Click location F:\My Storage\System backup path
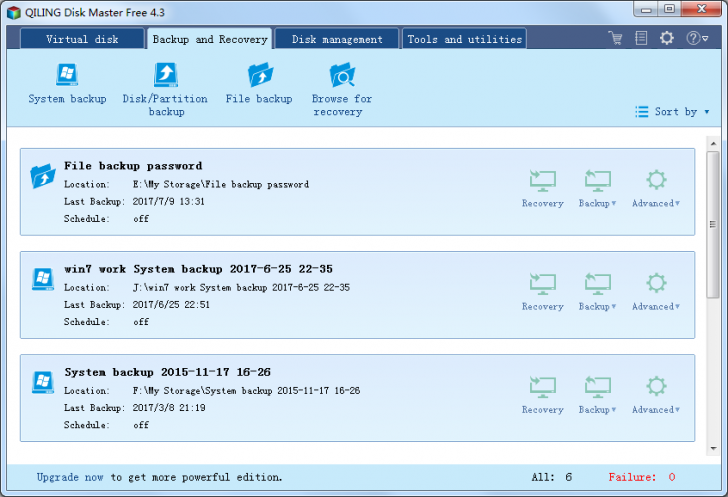This screenshot has width=728, height=497. [246, 391]
